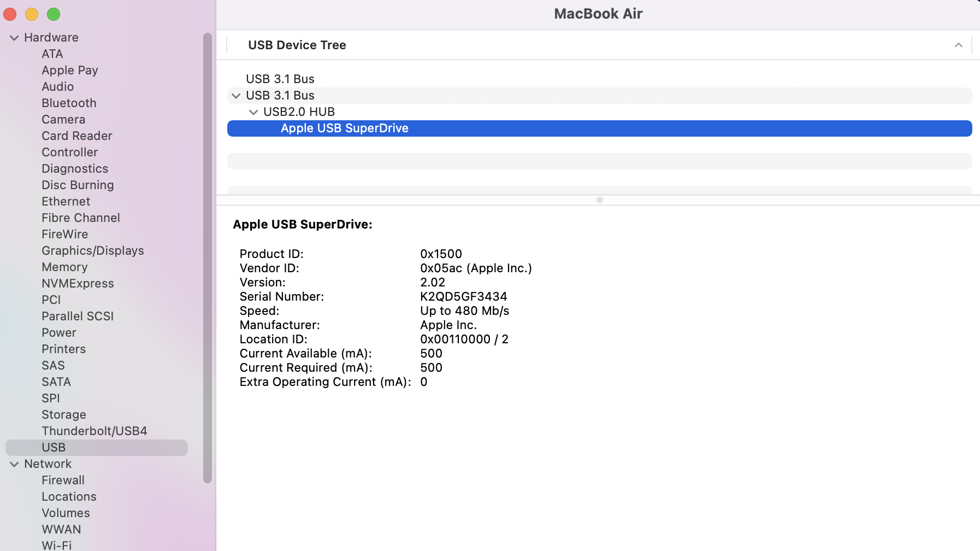Viewport: 980px width, 551px height.
Task: Zoom the window with the green button
Action: point(54,14)
